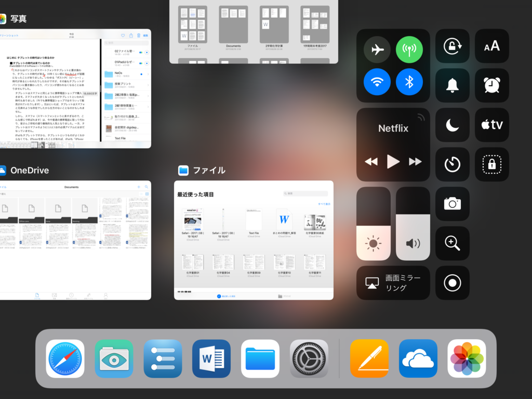Screen dimensions: 532x399
Task: Open Photos from the dock
Action: click(467, 358)
